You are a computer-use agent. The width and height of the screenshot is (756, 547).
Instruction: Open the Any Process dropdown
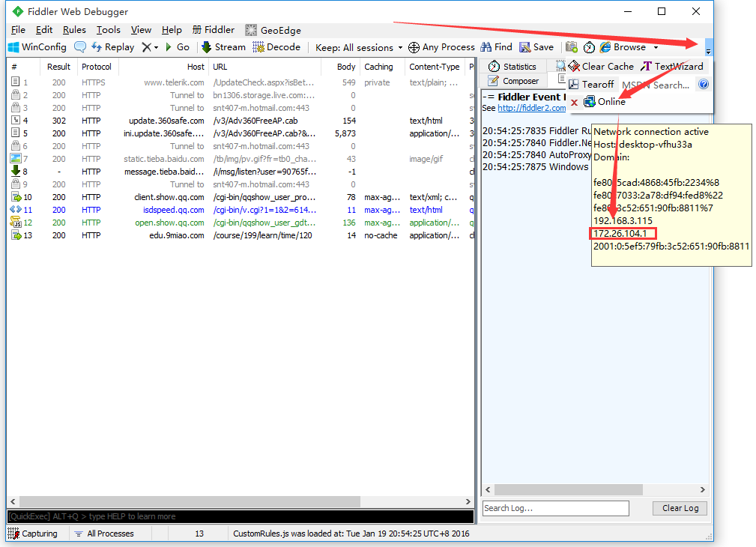[438, 46]
